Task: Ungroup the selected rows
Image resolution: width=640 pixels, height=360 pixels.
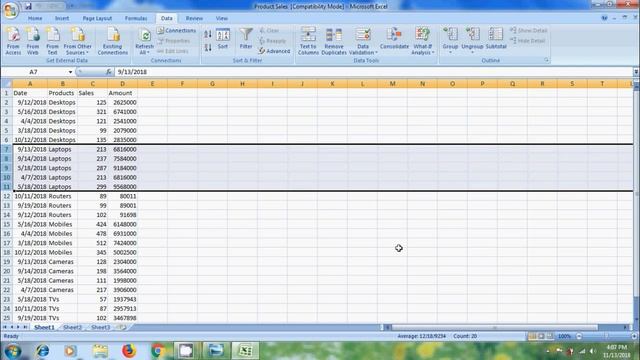Action: pos(472,40)
